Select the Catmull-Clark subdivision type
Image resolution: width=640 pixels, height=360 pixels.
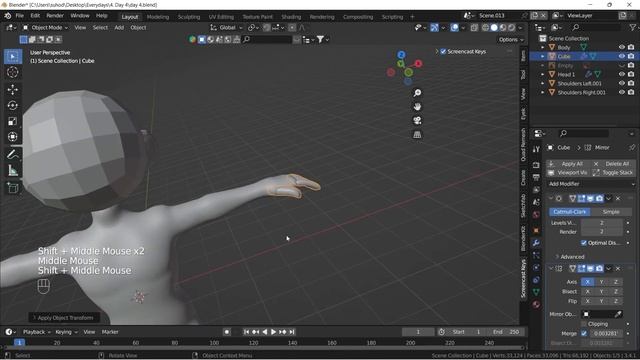pos(569,212)
